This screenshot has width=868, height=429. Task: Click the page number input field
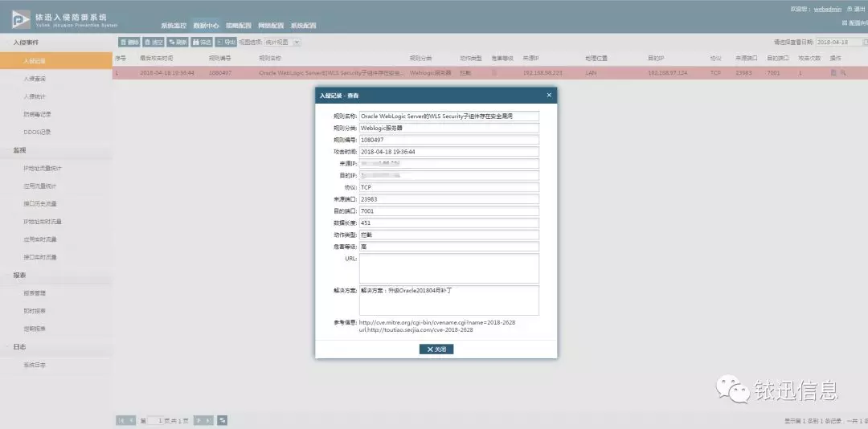[156, 421]
